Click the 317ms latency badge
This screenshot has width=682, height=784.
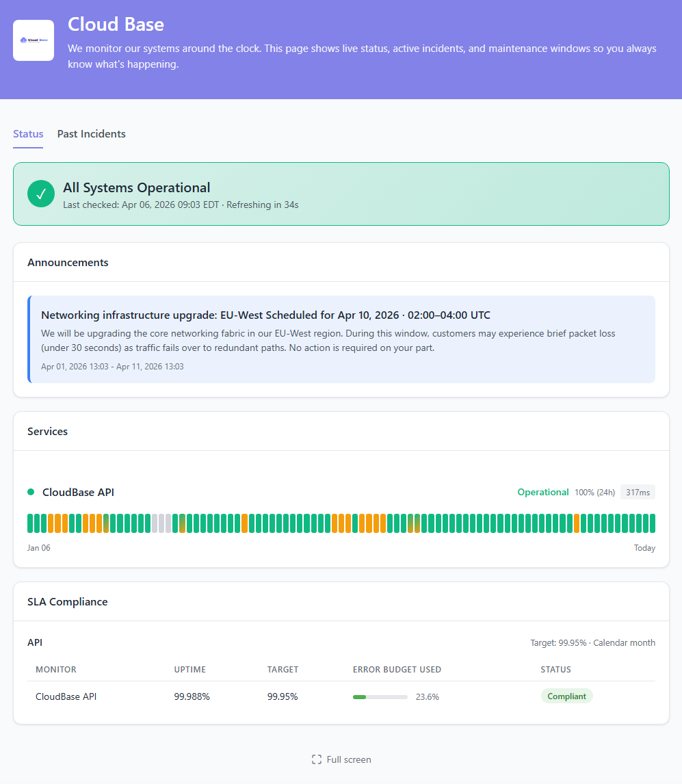tap(637, 492)
